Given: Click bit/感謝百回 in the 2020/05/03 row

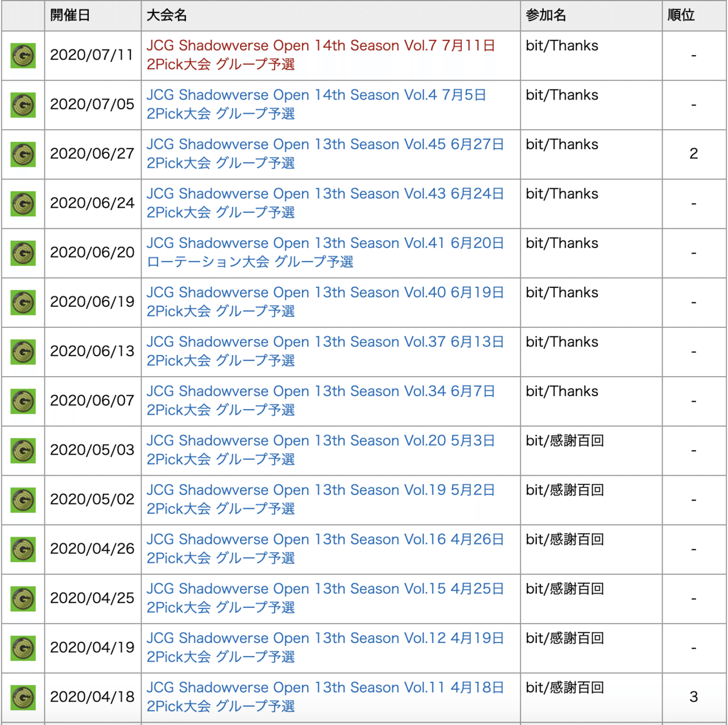Looking at the screenshot, I should pyautogui.click(x=565, y=441).
